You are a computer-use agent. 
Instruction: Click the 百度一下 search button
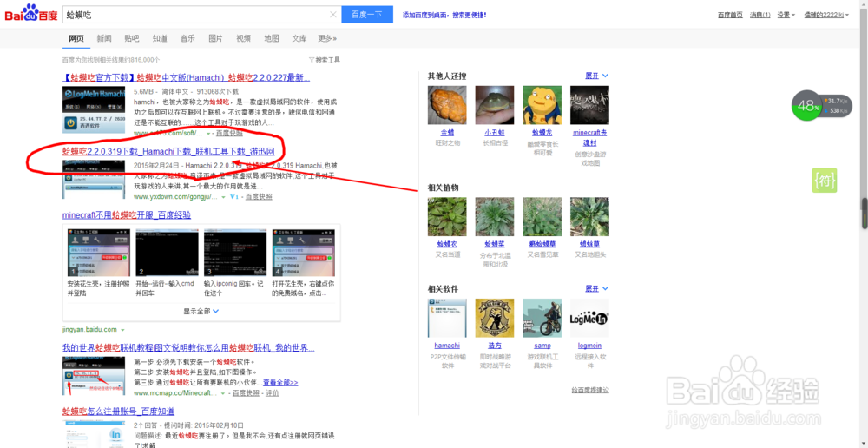(367, 15)
